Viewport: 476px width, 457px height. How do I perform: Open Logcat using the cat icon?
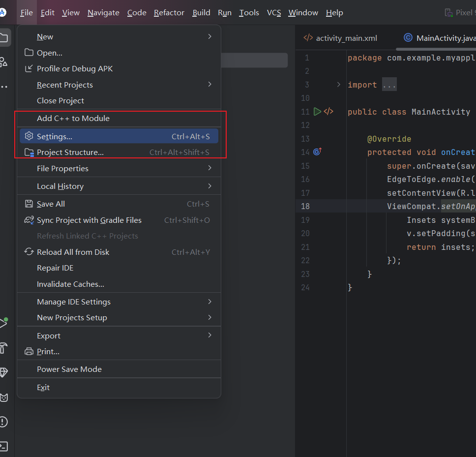click(4, 397)
